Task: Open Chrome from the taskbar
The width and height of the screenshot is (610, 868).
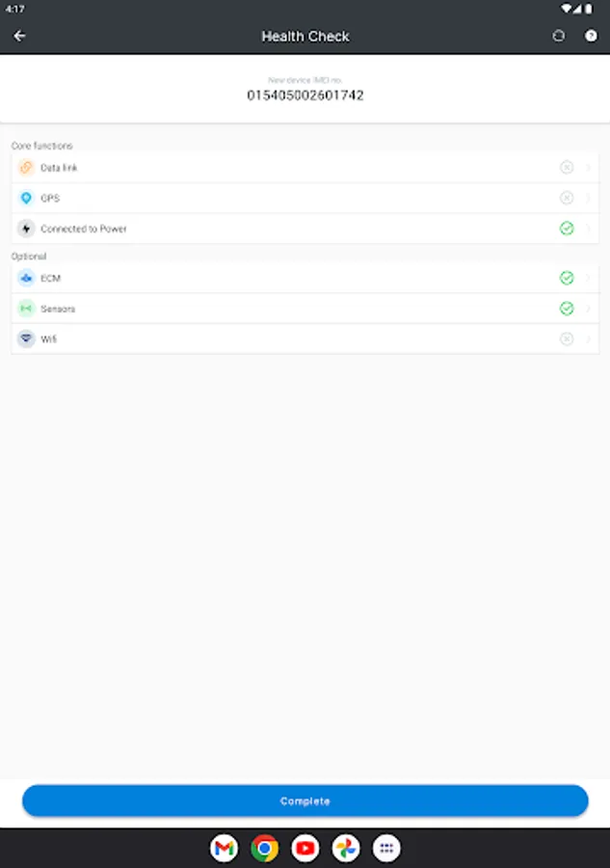Action: tap(264, 848)
